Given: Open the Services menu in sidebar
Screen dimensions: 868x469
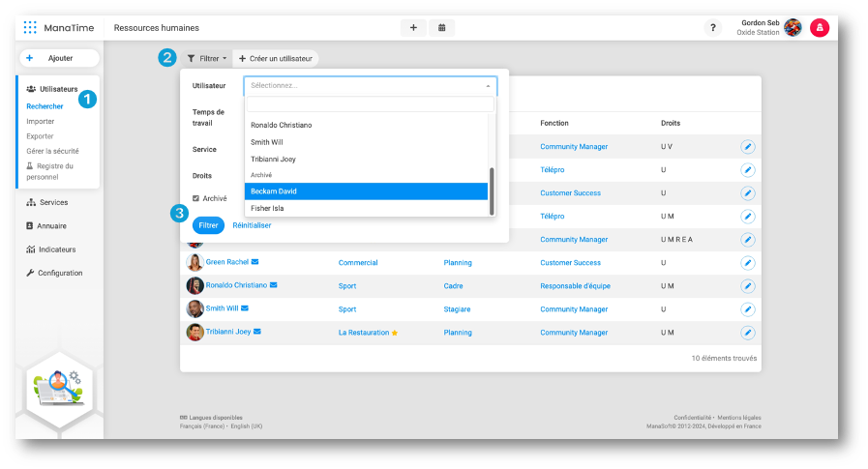Looking at the screenshot, I should coord(52,202).
